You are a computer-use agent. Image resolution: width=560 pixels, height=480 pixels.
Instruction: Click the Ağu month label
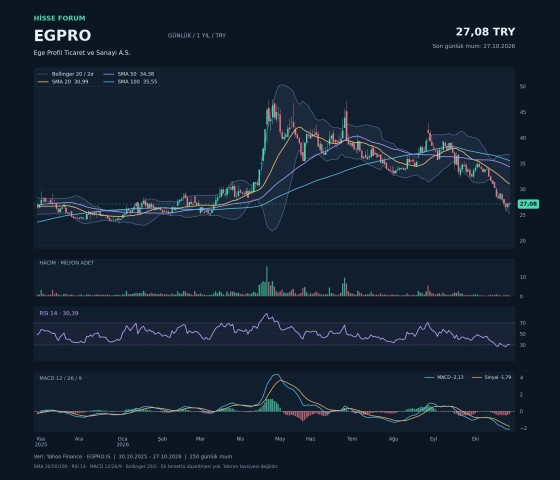tap(393, 439)
